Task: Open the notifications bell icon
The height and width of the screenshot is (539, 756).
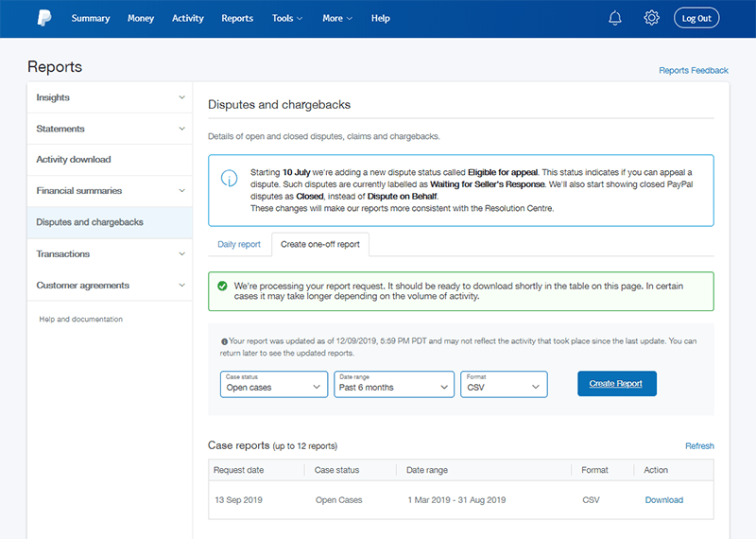Action: pyautogui.click(x=615, y=18)
